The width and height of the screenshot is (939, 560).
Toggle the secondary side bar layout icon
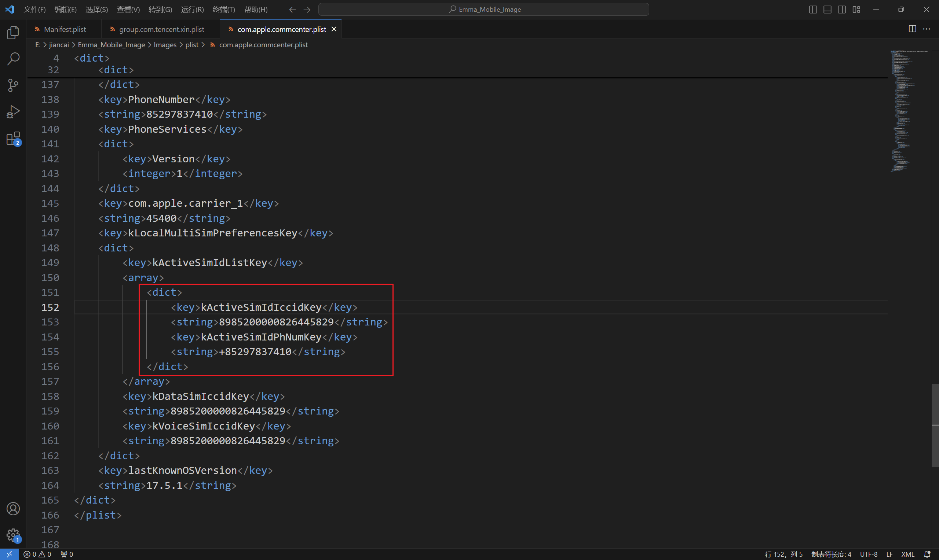point(841,10)
